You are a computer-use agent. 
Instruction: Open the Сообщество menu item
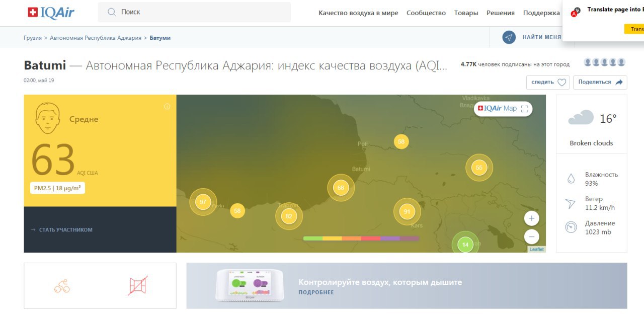pos(426,13)
